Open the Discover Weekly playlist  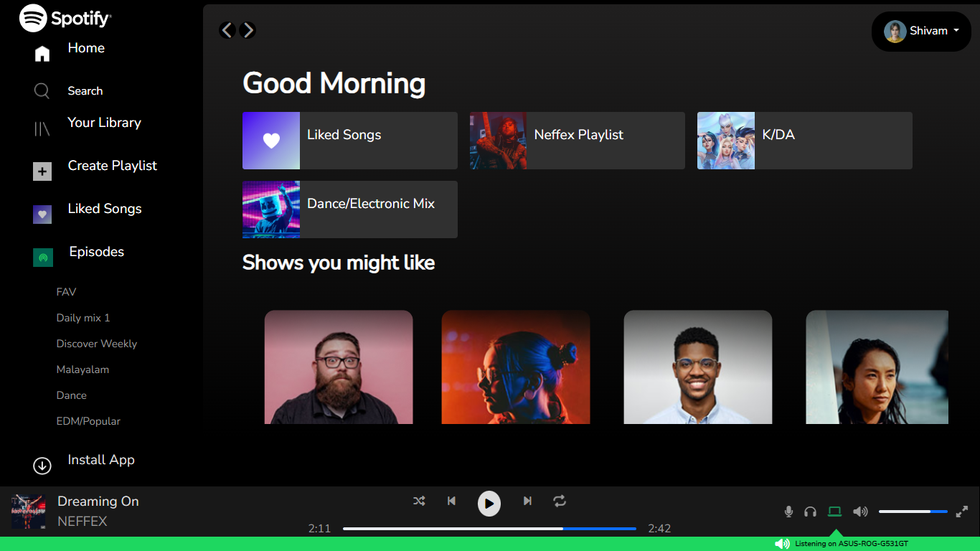point(97,344)
